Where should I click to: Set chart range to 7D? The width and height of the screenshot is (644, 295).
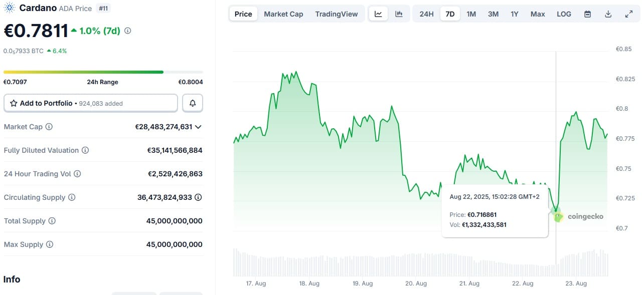450,14
